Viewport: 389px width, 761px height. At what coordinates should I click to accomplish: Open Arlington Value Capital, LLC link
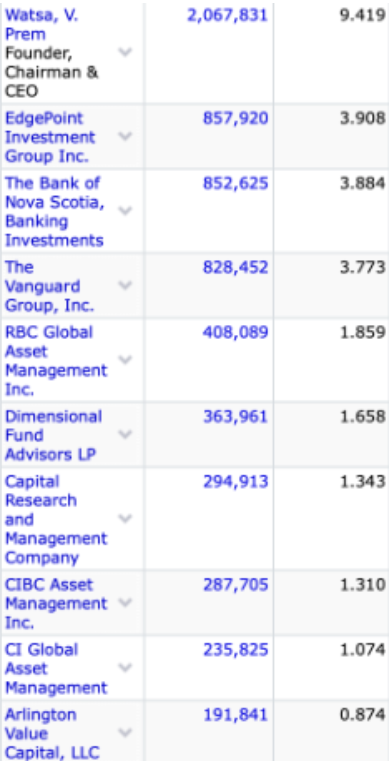coord(52,733)
